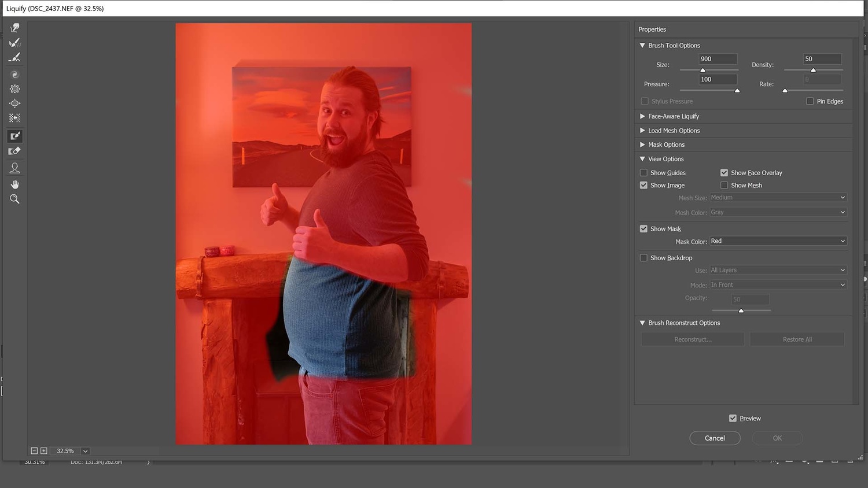868x488 pixels.
Task: Enable the Pin Edges checkbox
Action: click(x=810, y=101)
